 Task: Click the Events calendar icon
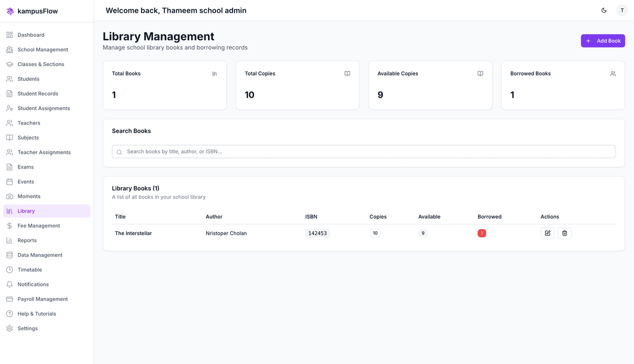click(10, 182)
